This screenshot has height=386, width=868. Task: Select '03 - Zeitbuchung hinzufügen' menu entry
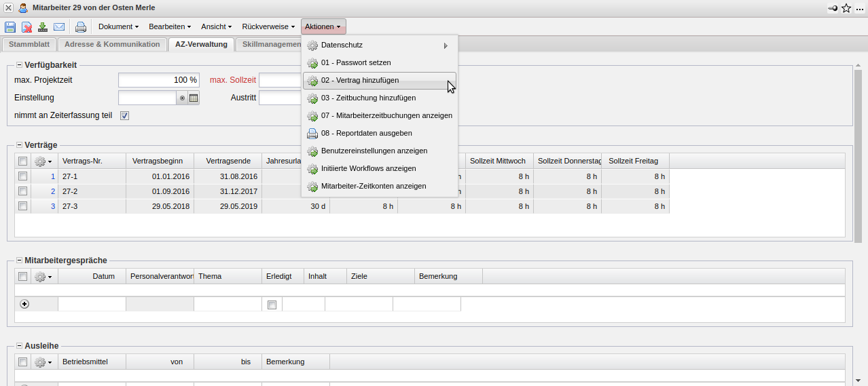click(368, 98)
